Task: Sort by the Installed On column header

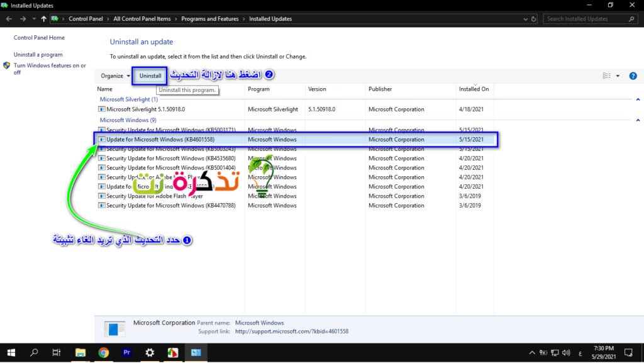Action: click(x=474, y=89)
